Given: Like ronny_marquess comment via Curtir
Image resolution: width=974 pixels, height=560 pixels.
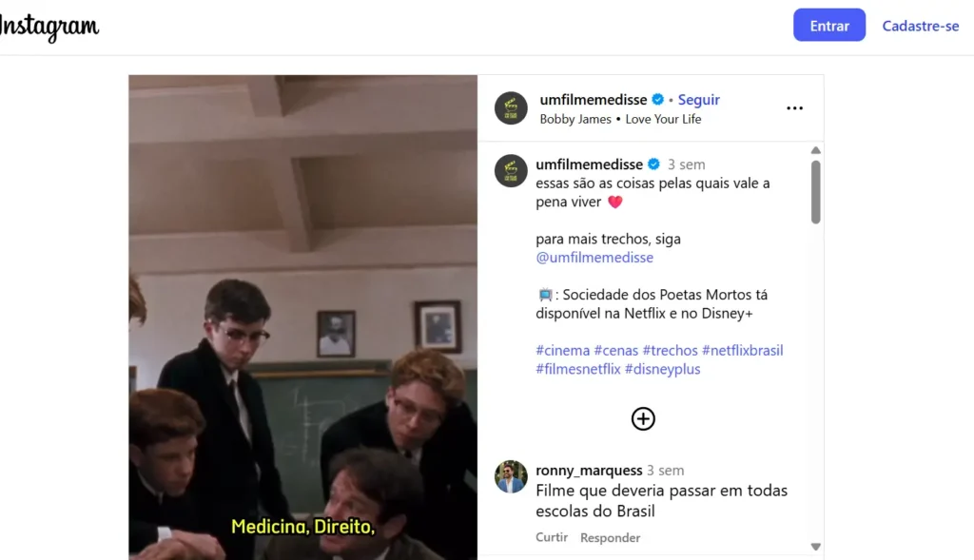Looking at the screenshot, I should 552,537.
